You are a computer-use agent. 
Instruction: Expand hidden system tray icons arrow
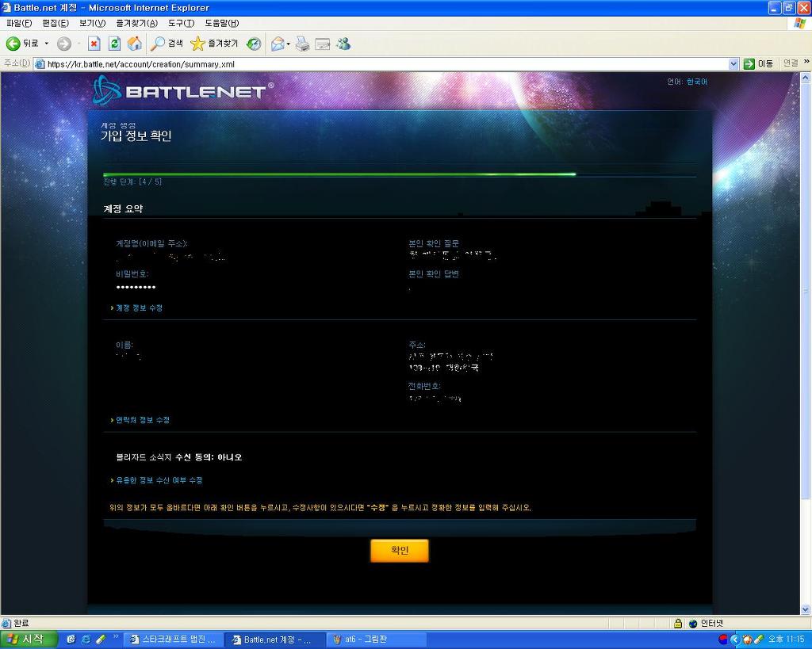(734, 639)
